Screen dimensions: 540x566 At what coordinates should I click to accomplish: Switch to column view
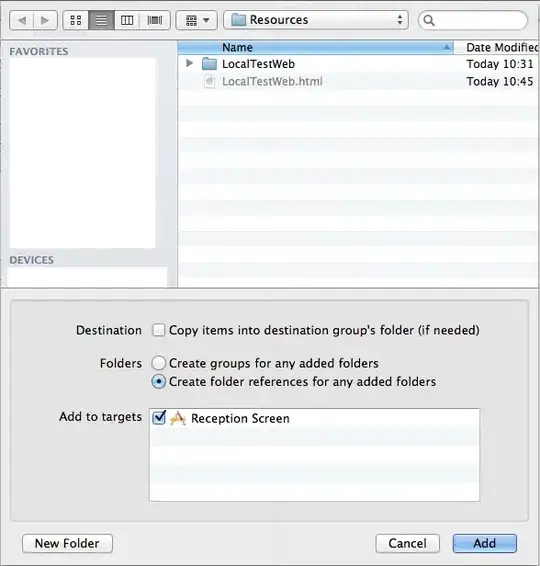127,20
